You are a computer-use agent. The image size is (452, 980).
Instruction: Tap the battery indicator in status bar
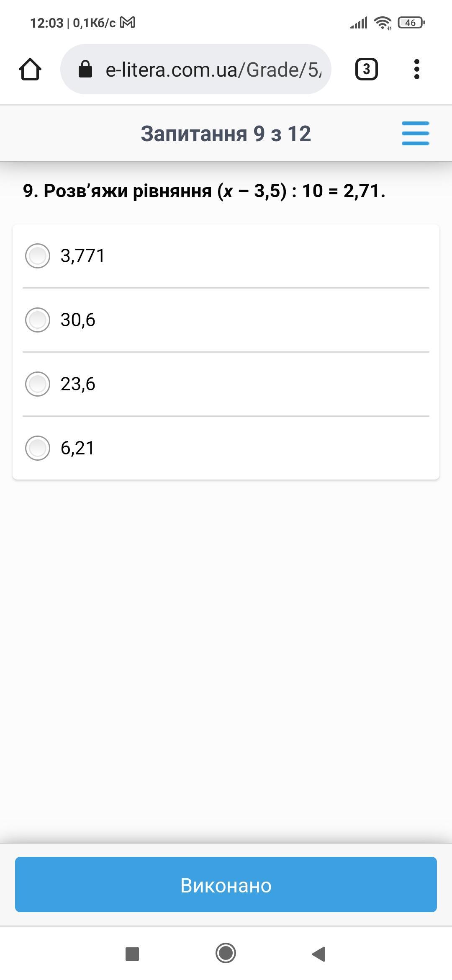pos(411,23)
